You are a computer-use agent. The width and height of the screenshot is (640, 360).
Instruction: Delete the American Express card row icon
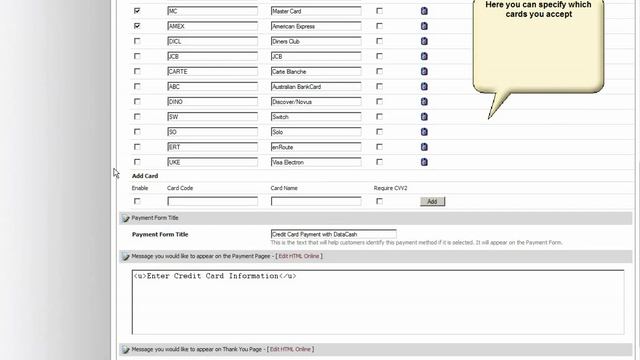click(424, 26)
